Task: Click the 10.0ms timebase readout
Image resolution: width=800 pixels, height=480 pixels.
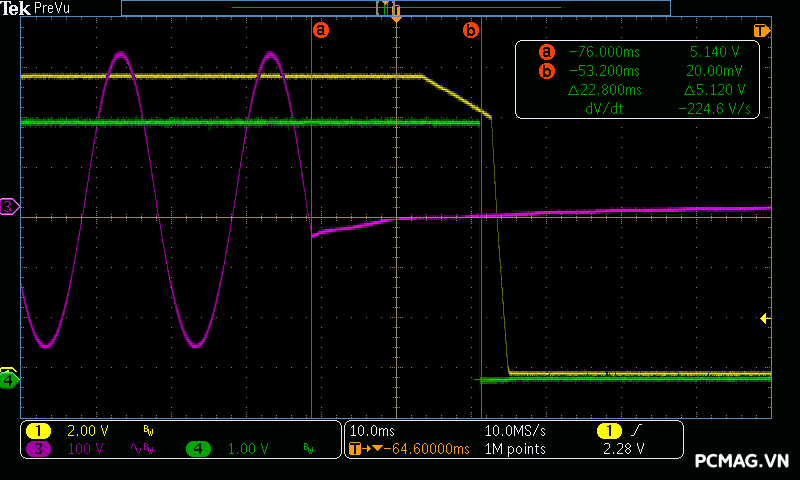Action: click(372, 430)
